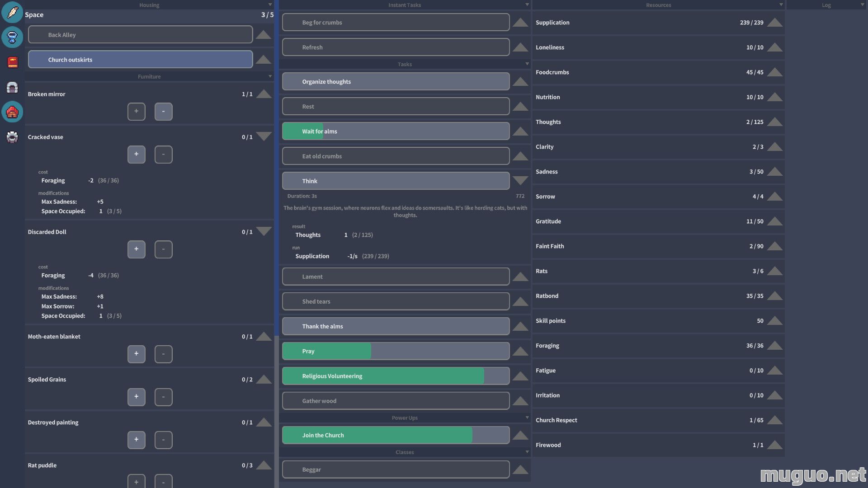Start the Organize thoughts task
Viewport: 868px width, 488px height.
(396, 81)
